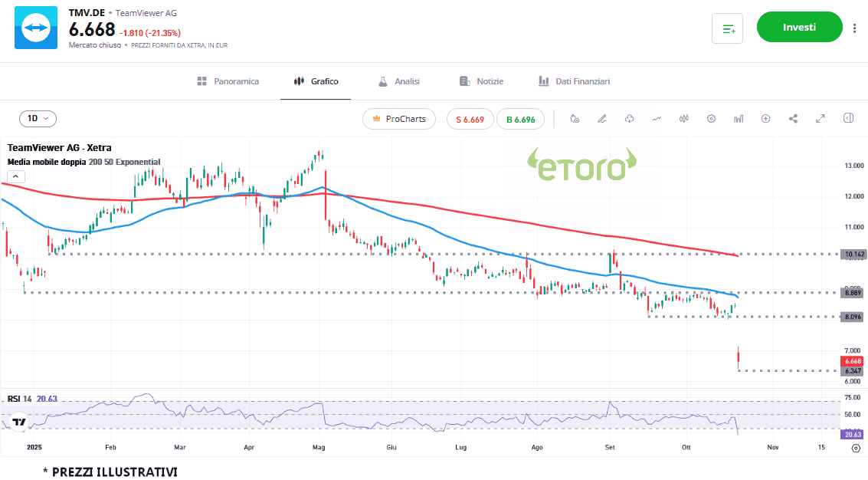Click the ProCharts button
Image resolution: width=868 pixels, height=480 pixels.
tap(398, 119)
